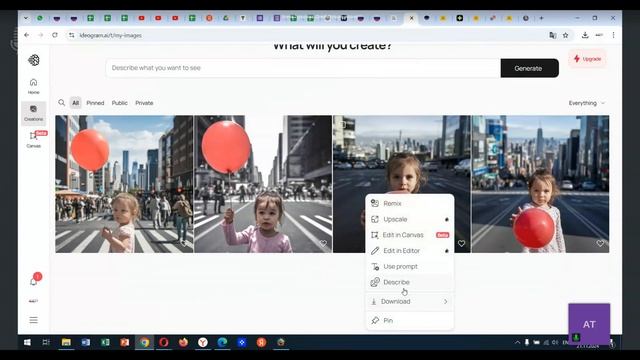The image size is (640, 360).
Task: Switch to the All filter tab
Action: point(76,103)
